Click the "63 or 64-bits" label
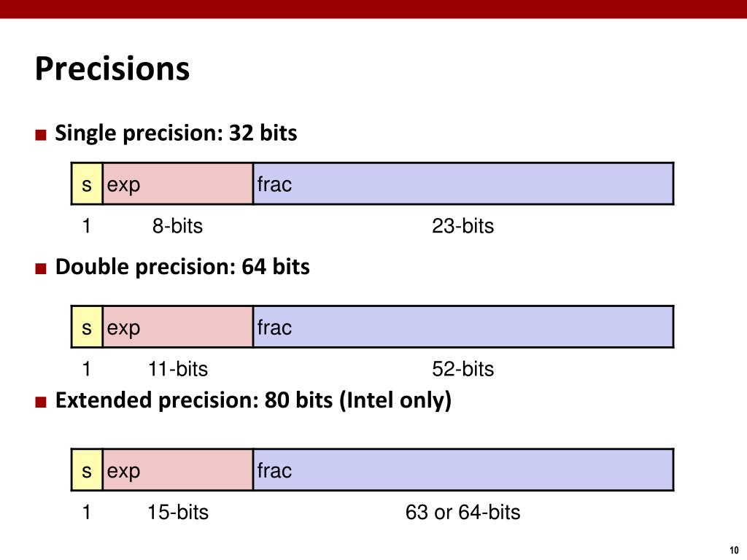This screenshot has height=560, width=747. click(462, 513)
